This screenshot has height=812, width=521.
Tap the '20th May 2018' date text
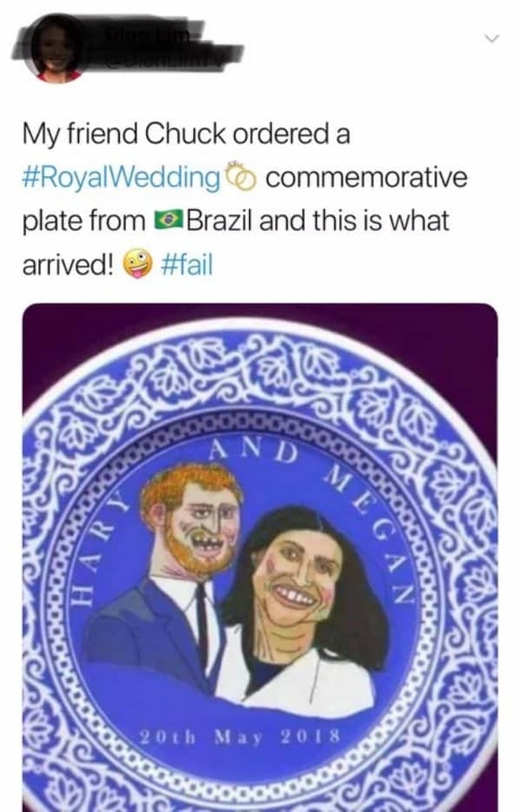click(240, 736)
